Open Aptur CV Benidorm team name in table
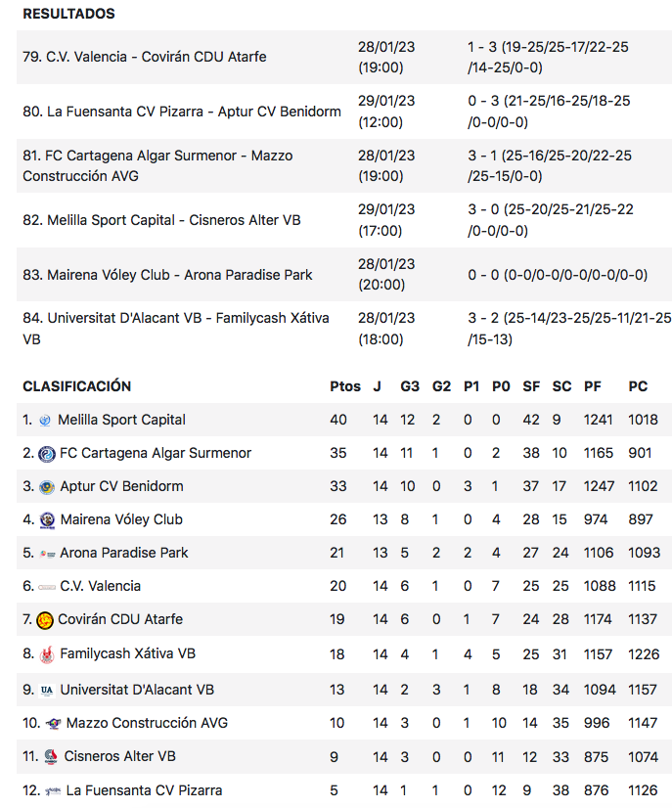This screenshot has width=672, height=808. click(x=121, y=487)
